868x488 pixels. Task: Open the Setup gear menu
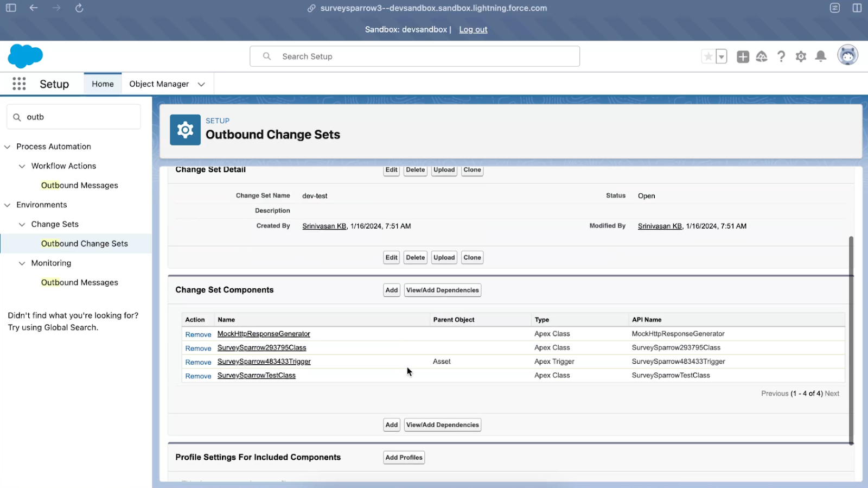[801, 56]
